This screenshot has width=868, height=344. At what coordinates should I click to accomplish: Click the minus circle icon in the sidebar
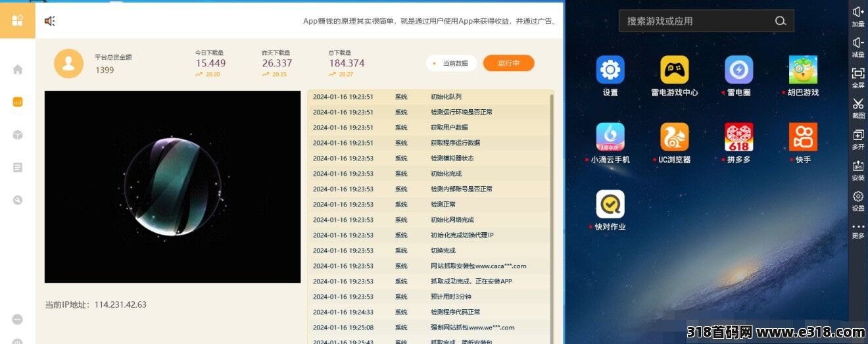(x=18, y=320)
